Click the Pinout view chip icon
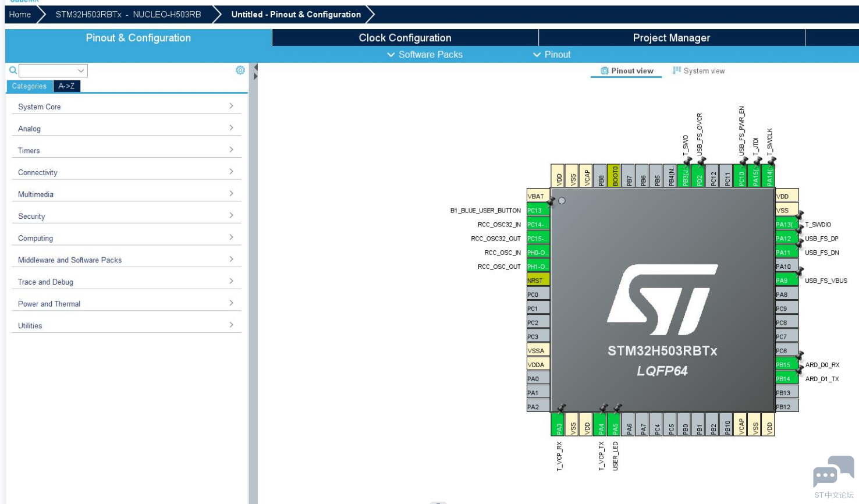Viewport: 859px width, 504px height. (605, 71)
